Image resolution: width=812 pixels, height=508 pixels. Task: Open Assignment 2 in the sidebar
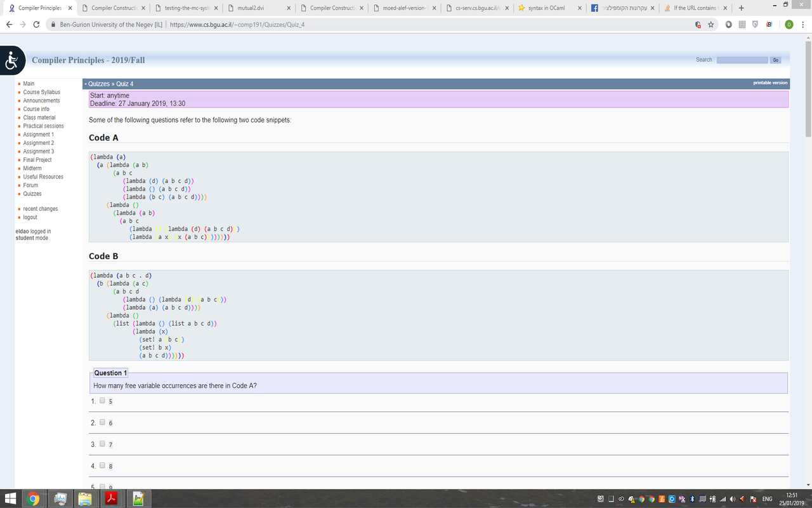(39, 143)
